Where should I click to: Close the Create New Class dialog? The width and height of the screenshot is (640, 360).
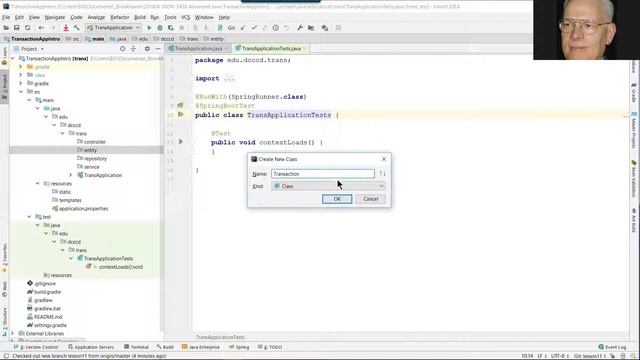point(384,159)
